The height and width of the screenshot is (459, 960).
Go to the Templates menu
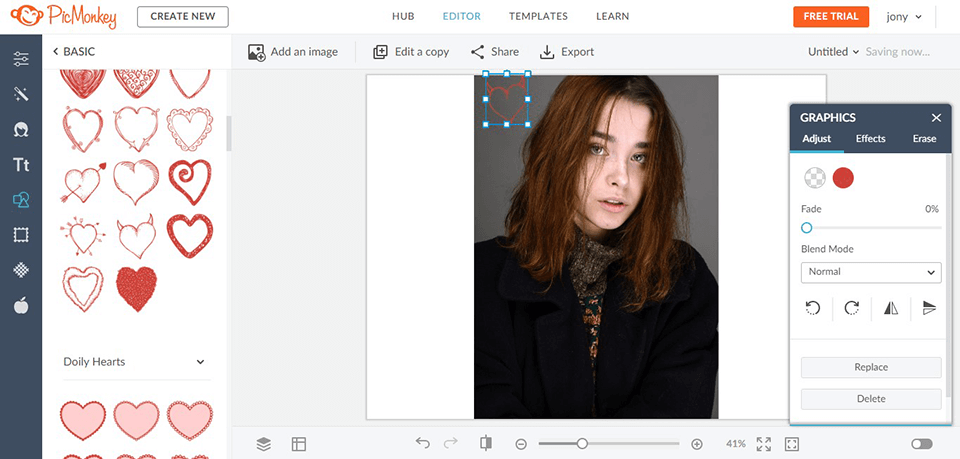(538, 17)
